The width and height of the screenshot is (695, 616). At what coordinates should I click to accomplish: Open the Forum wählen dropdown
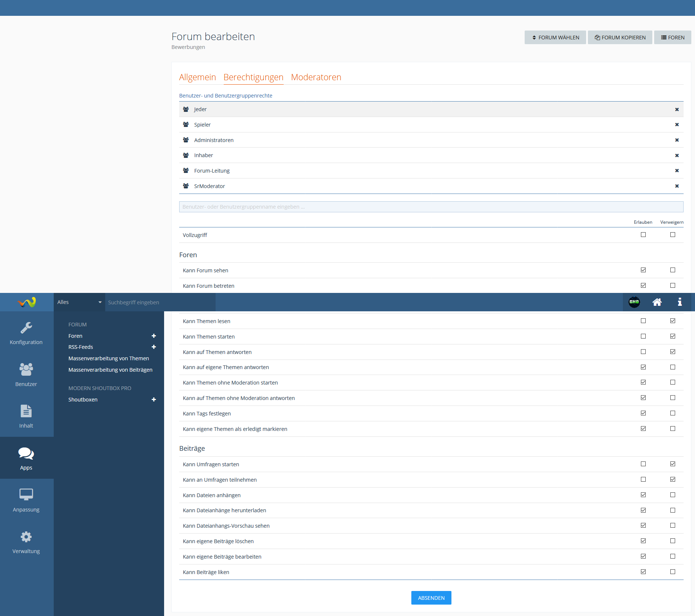[555, 38]
